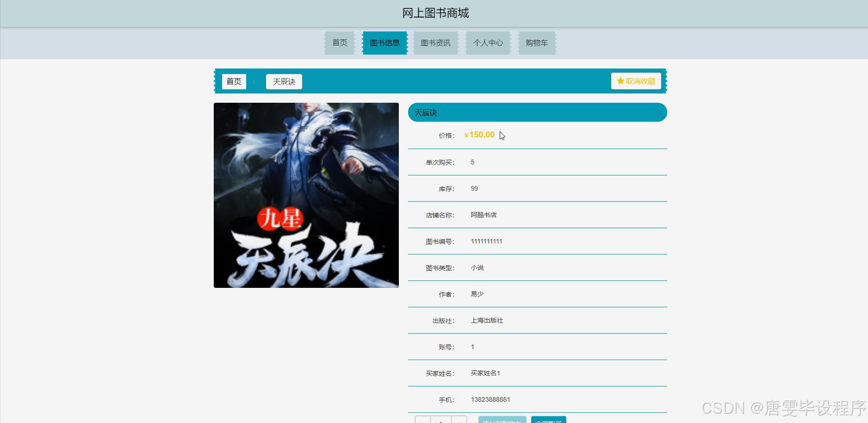Click the 店铺名称: label

[440, 215]
